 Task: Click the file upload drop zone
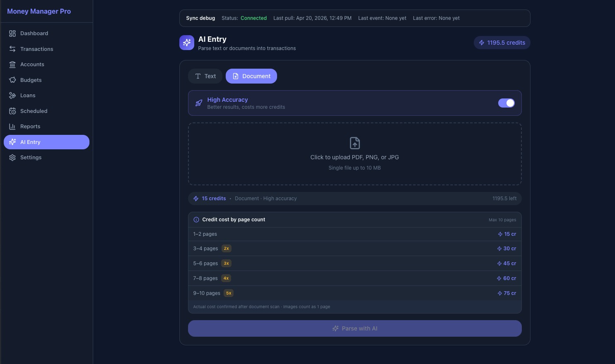click(355, 154)
